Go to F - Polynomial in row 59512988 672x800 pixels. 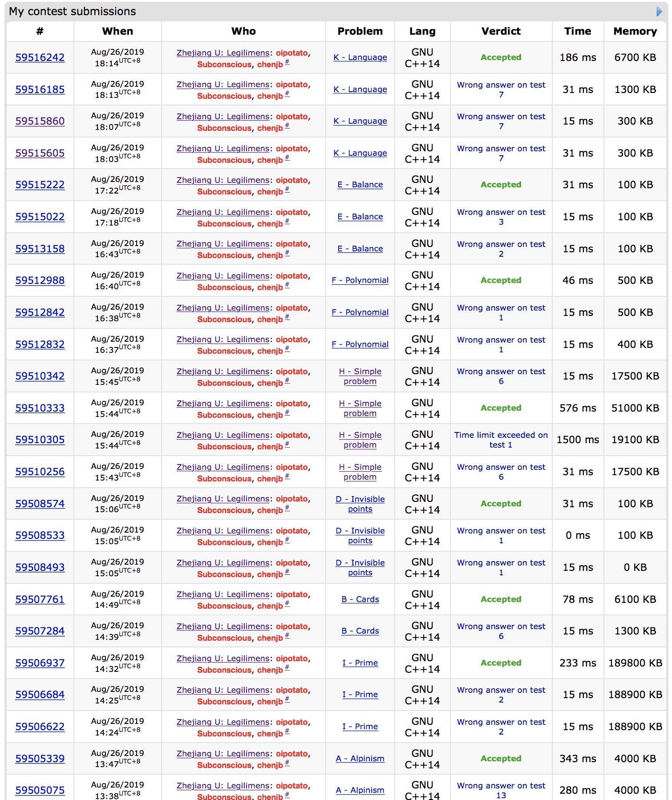pyautogui.click(x=360, y=280)
